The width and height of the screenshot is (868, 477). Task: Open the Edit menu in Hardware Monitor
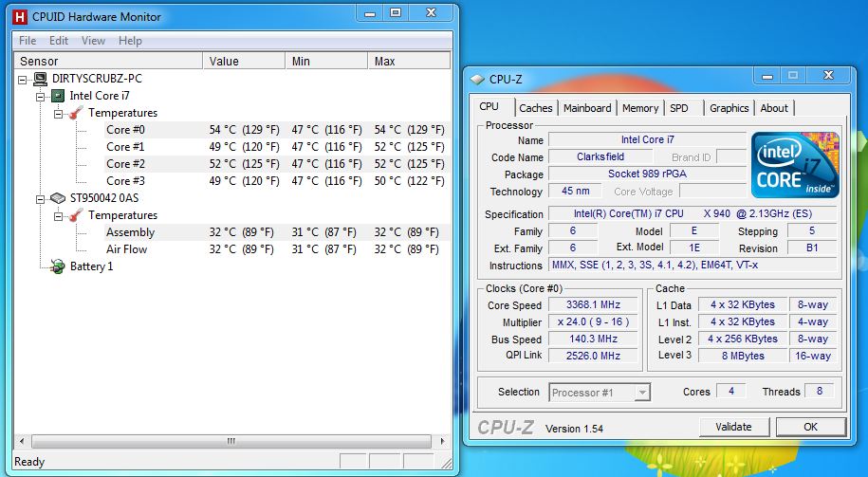point(59,41)
